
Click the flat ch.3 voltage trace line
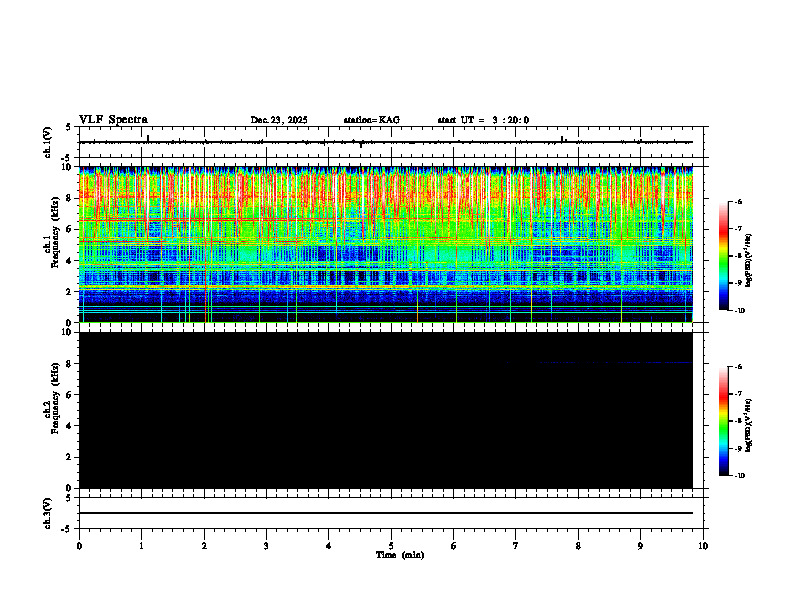386,513
